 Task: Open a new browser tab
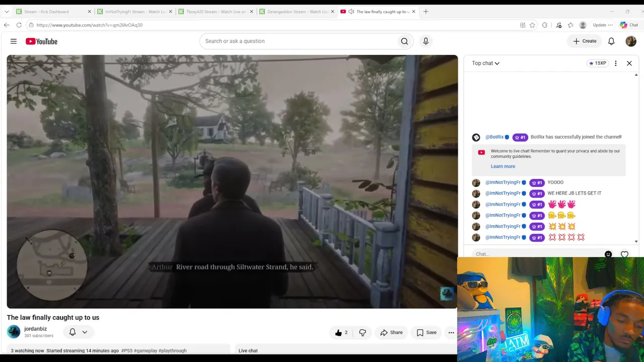click(426, 12)
